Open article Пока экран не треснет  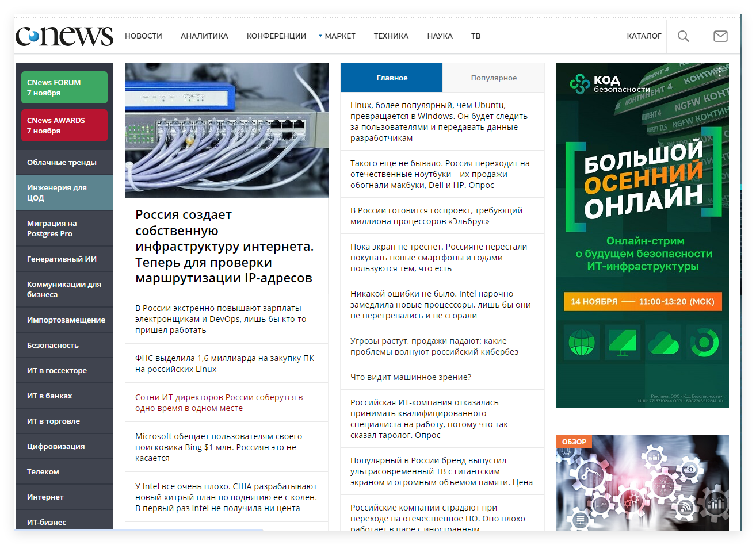click(x=438, y=258)
